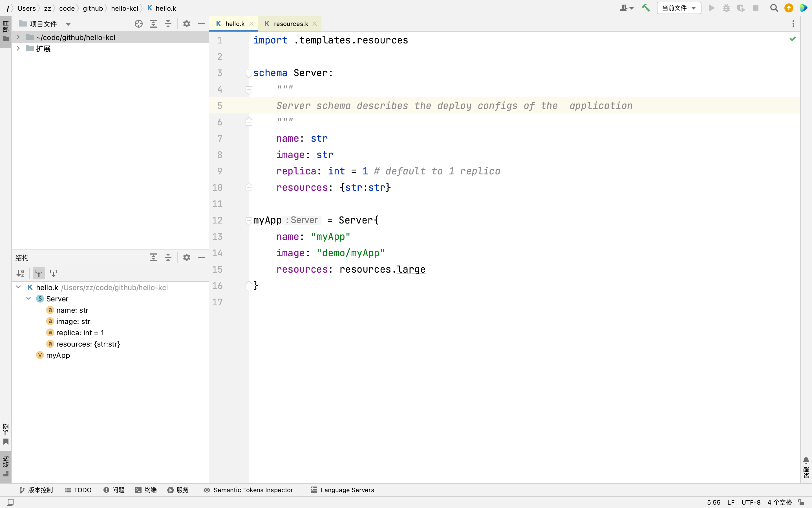Image resolution: width=812 pixels, height=508 pixels.
Task: Expand the 扩展 folder node
Action: (18, 48)
